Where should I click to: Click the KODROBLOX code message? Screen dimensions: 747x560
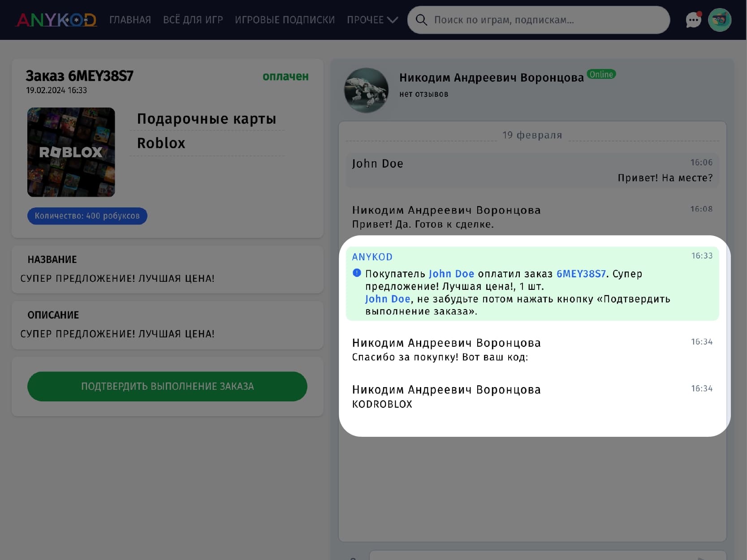point(382,404)
